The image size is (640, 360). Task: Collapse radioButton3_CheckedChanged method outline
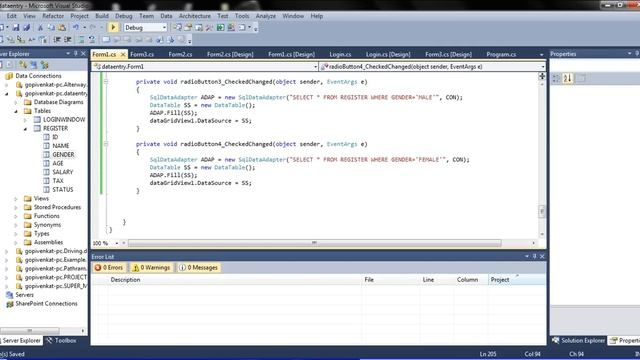(106, 82)
